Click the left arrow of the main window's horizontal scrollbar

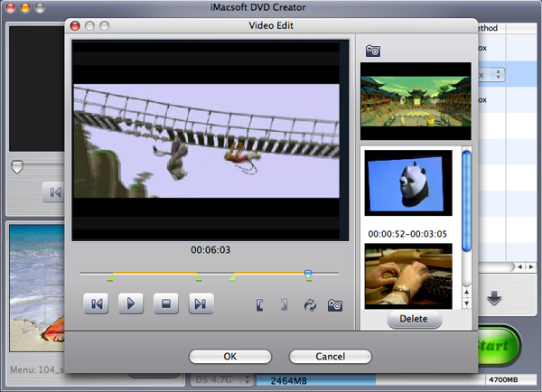coord(519,266)
